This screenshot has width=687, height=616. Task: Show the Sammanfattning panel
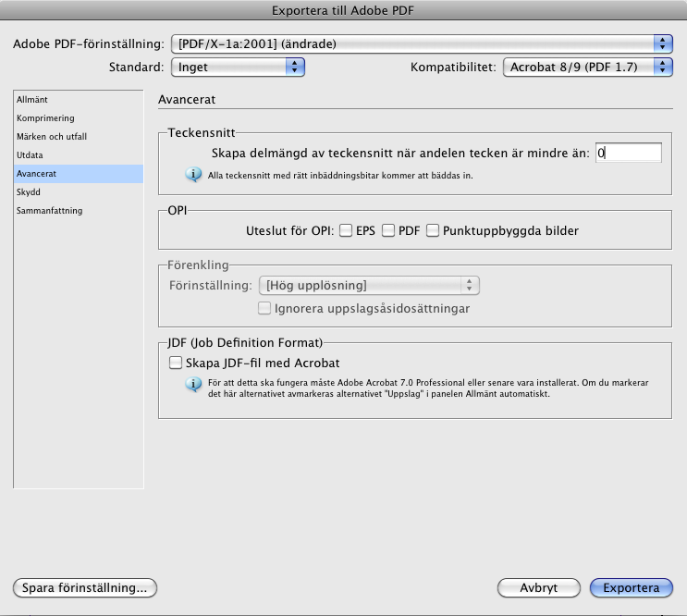tap(79, 210)
